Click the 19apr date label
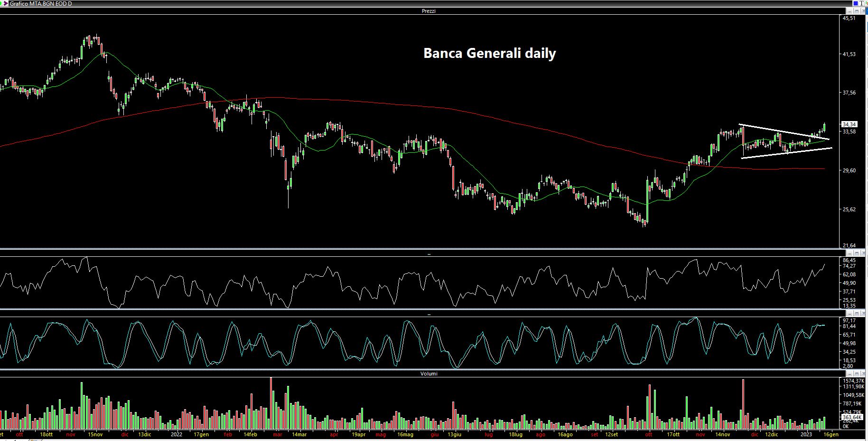This screenshot has height=441, width=868. pyautogui.click(x=358, y=434)
